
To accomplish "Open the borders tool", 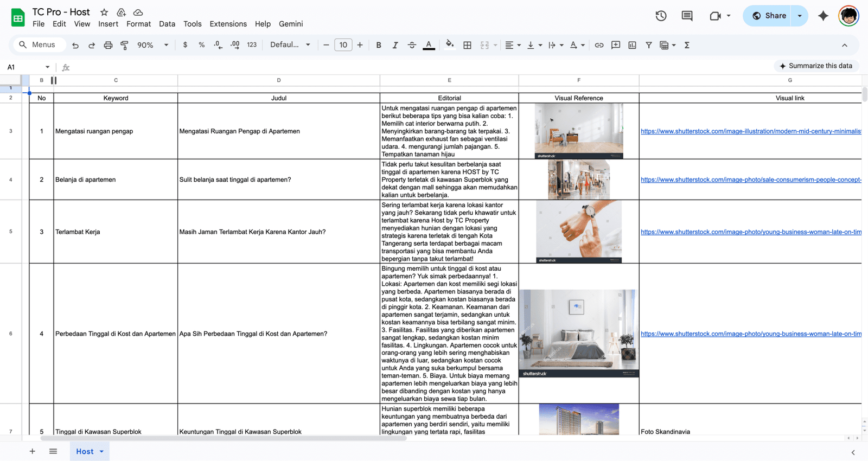I will point(467,45).
